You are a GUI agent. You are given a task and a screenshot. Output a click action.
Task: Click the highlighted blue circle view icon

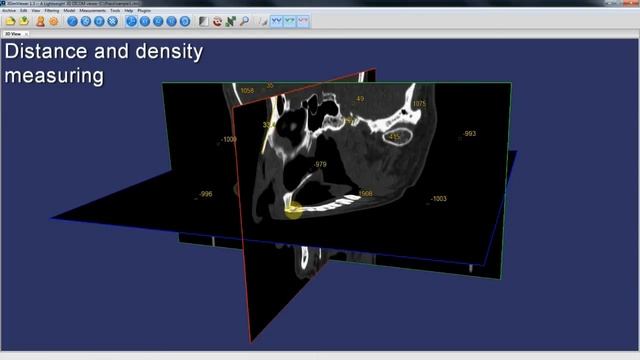pyautogui.click(x=131, y=21)
